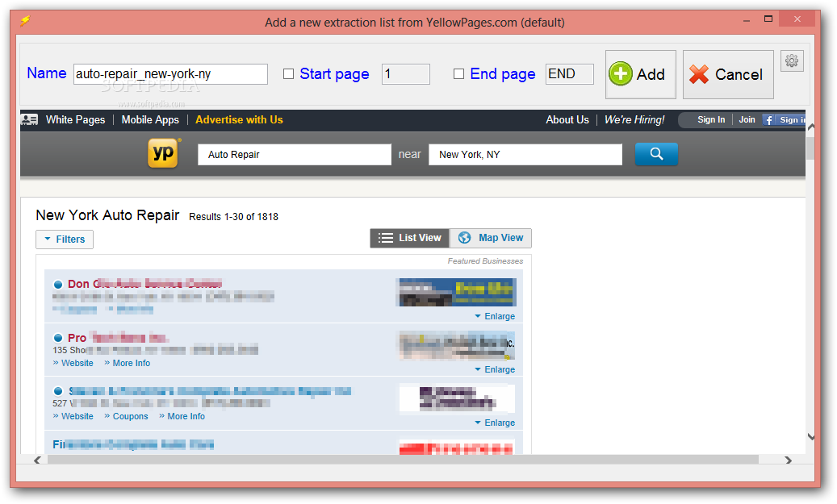837x504 pixels.
Task: Click the End page END field
Action: coord(570,74)
